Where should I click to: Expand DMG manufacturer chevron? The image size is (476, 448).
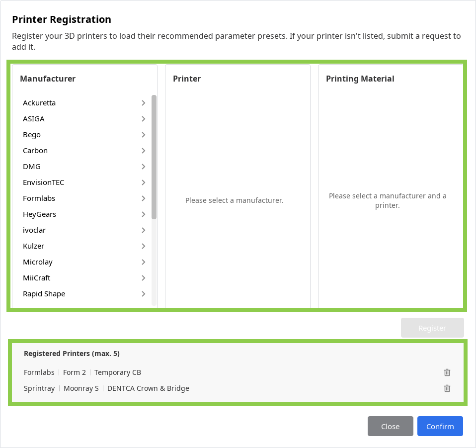tap(143, 167)
